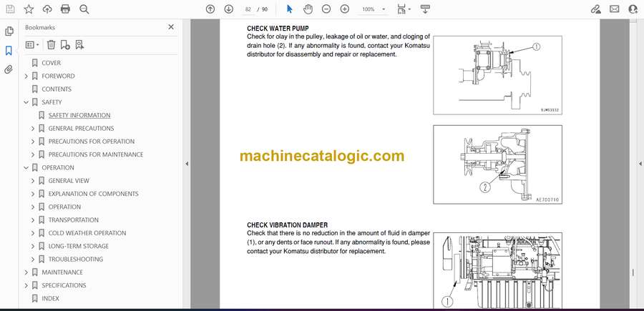The width and height of the screenshot is (644, 311).
Task: Open page thumbnails panel
Action: coord(9,31)
